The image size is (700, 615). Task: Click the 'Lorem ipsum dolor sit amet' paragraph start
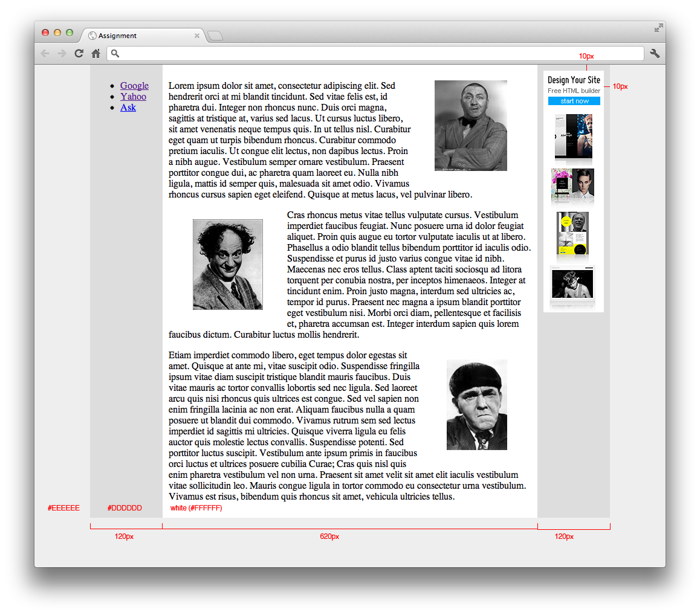coord(222,86)
